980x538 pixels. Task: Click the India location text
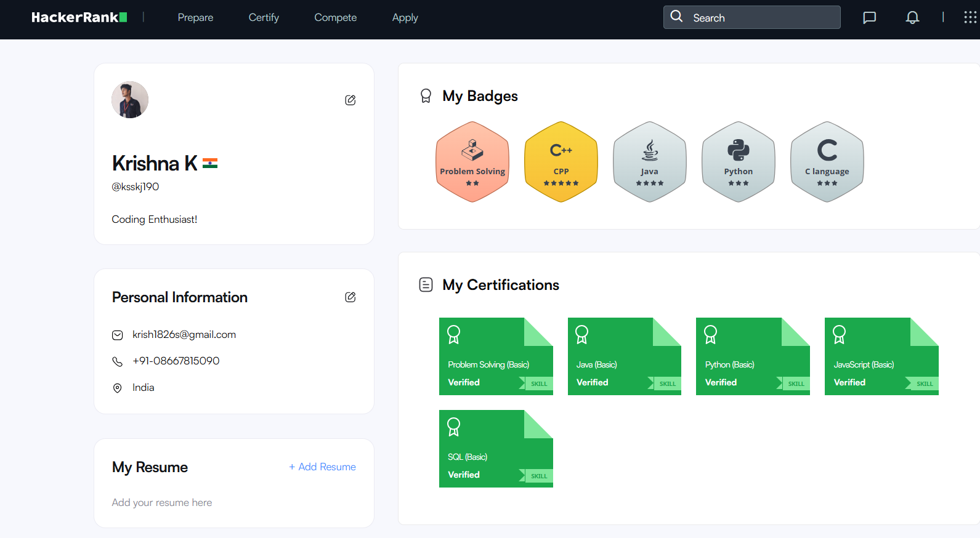point(144,387)
